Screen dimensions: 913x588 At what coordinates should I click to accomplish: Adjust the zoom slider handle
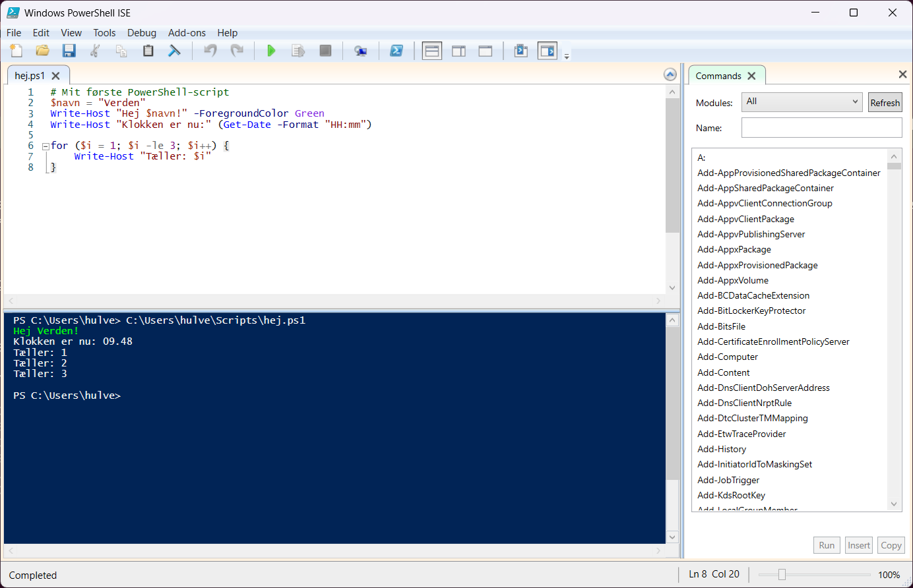[782, 575]
